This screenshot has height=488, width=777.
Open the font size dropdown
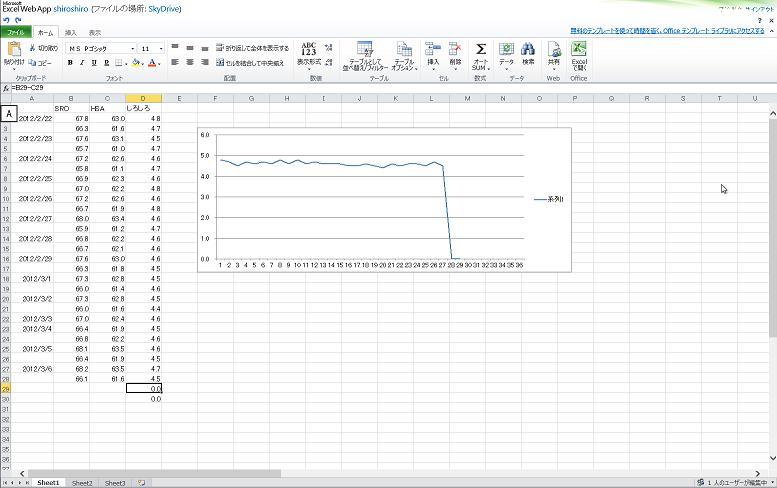click(x=161, y=48)
